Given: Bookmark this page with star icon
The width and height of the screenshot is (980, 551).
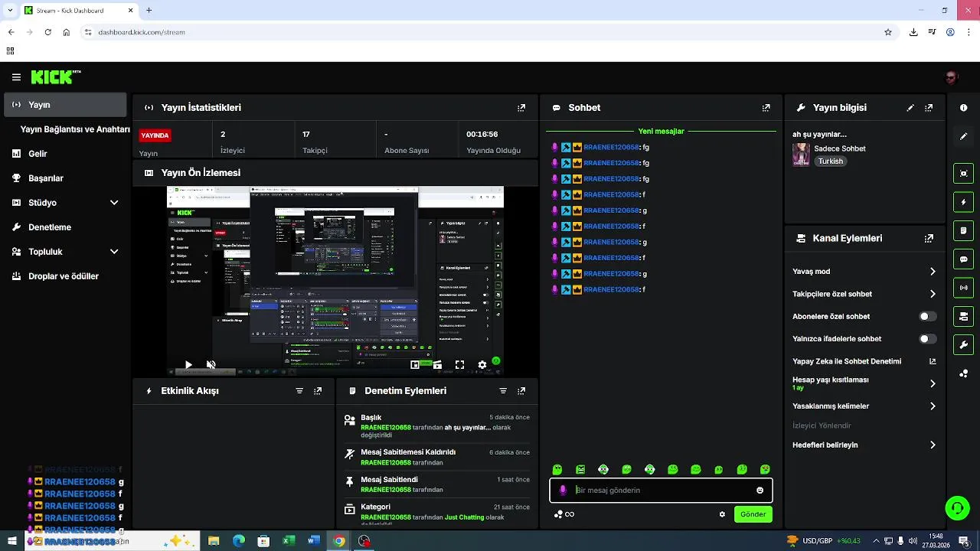Looking at the screenshot, I should tap(888, 32).
